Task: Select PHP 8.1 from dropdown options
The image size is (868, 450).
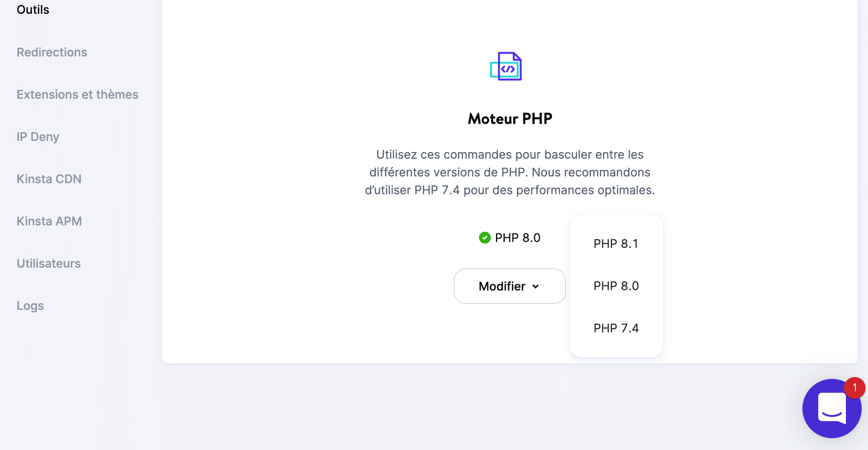Action: (616, 244)
